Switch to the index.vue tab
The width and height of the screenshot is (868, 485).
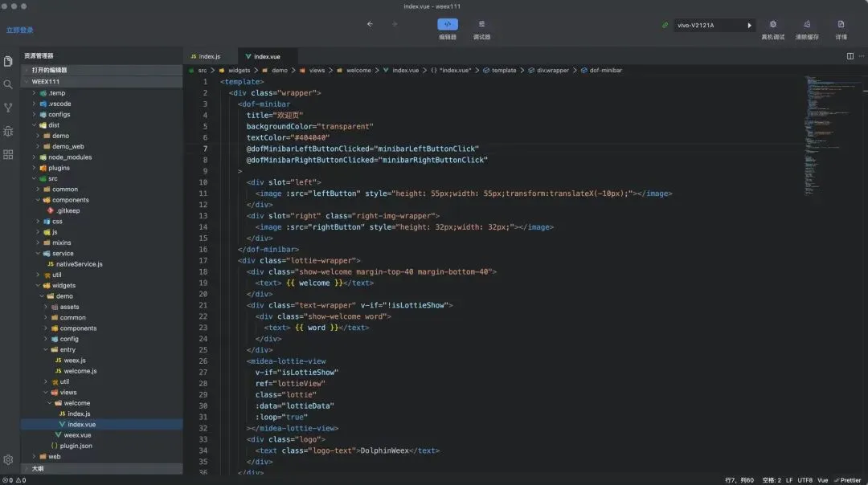(x=268, y=56)
